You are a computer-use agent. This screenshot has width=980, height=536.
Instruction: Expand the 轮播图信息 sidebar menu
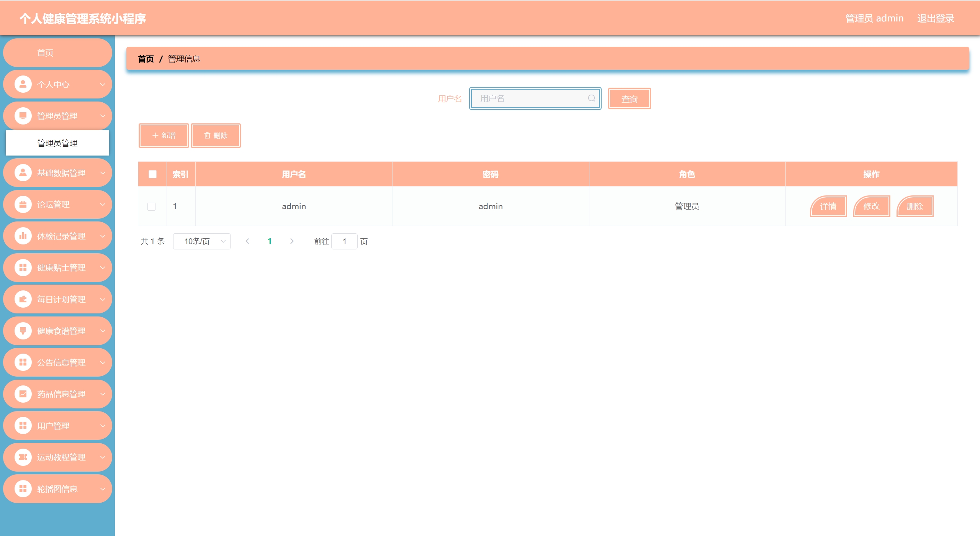57,489
